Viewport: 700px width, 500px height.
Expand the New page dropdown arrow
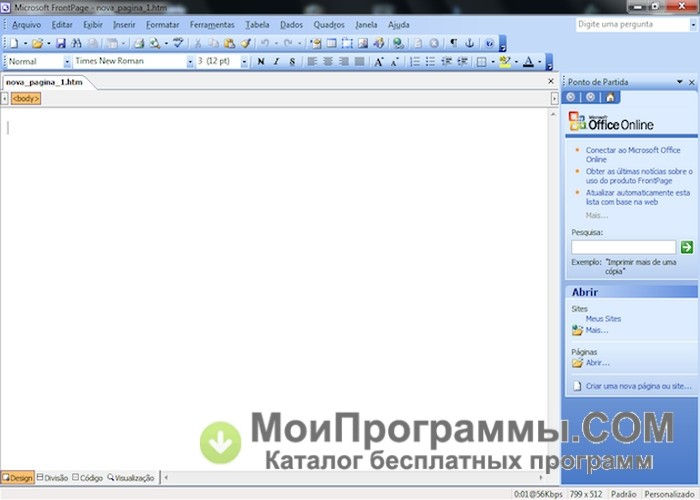coord(25,43)
